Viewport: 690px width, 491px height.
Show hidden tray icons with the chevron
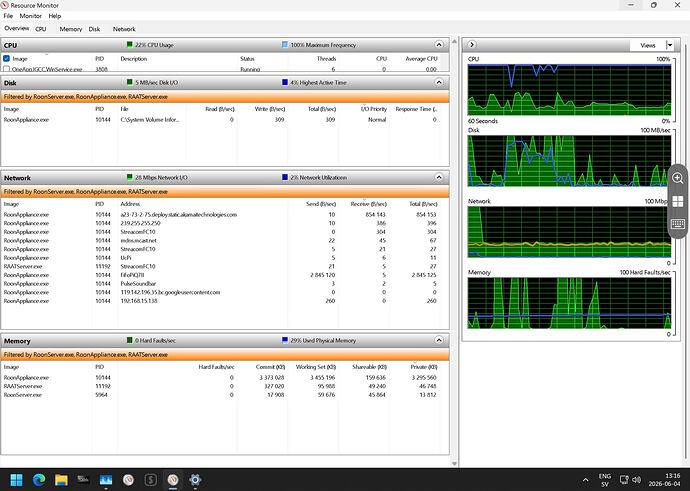585,480
